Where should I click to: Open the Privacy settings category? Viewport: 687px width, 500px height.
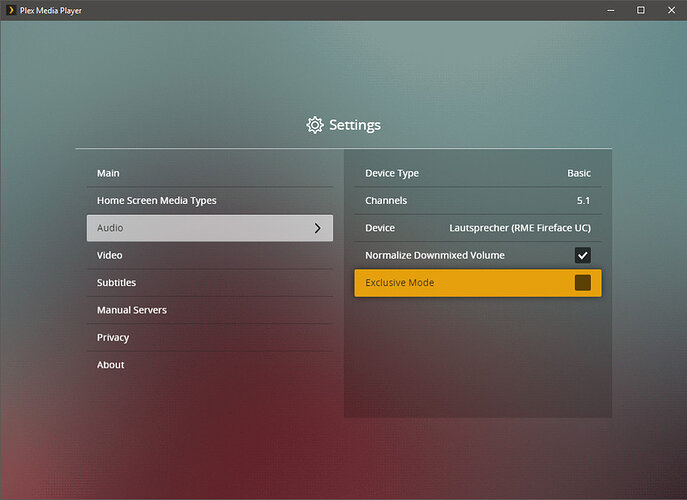(209, 337)
